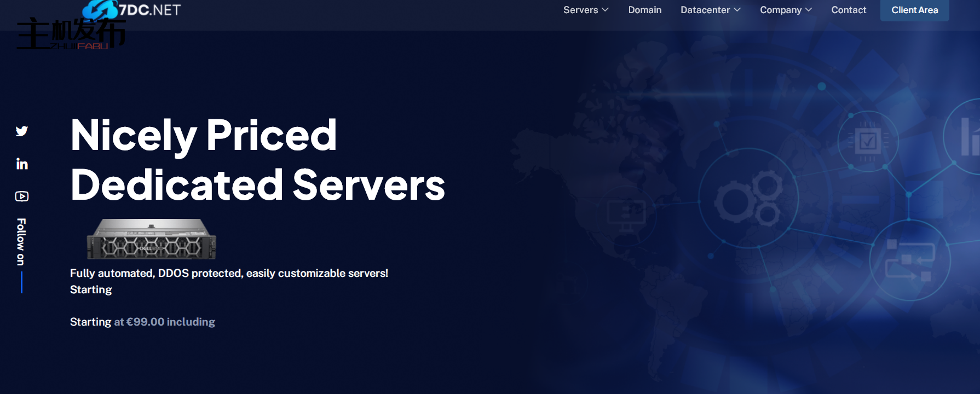Click the workflow arrows icon in graphic
The image size is (980, 394).
tap(909, 260)
